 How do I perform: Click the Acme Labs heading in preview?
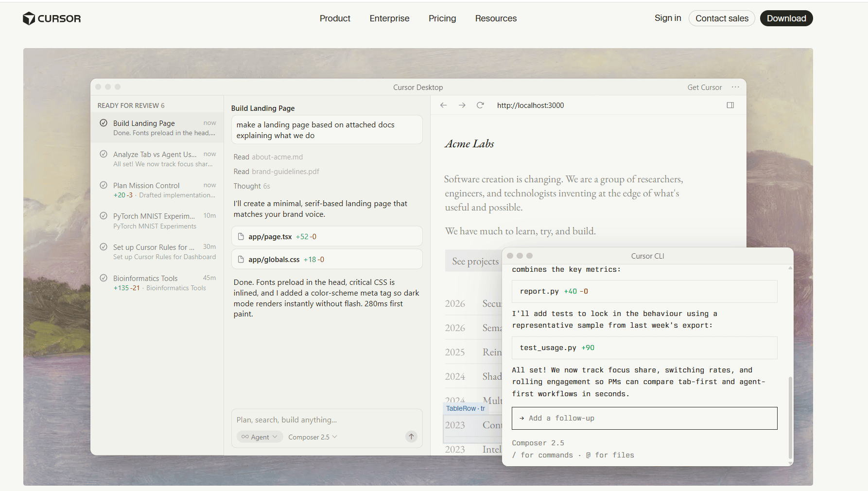(469, 144)
